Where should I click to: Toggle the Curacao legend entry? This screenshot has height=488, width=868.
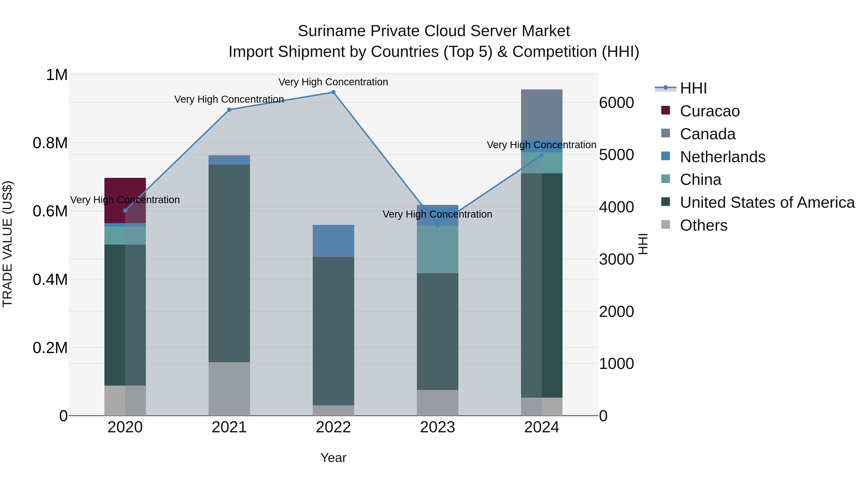[x=700, y=111]
